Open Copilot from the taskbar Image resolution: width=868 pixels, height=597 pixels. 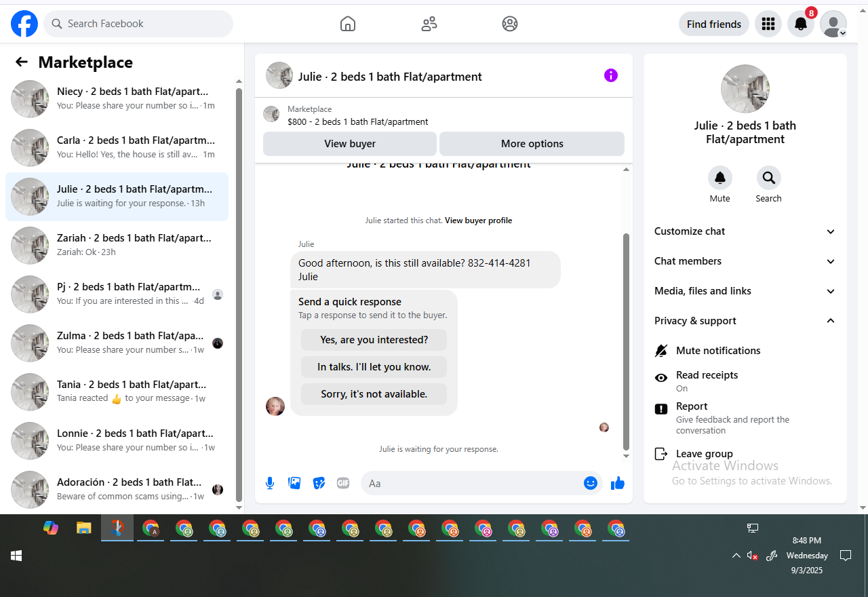tap(51, 528)
